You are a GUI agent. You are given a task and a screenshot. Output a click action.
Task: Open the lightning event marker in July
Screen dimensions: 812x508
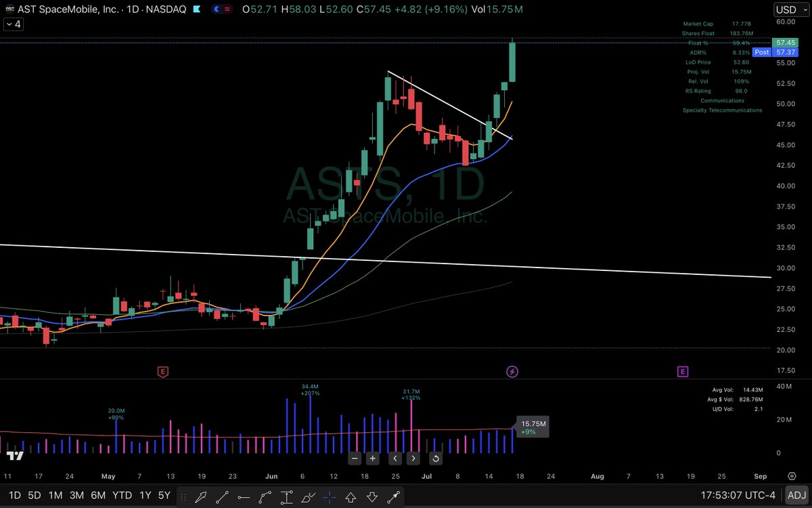pos(513,371)
